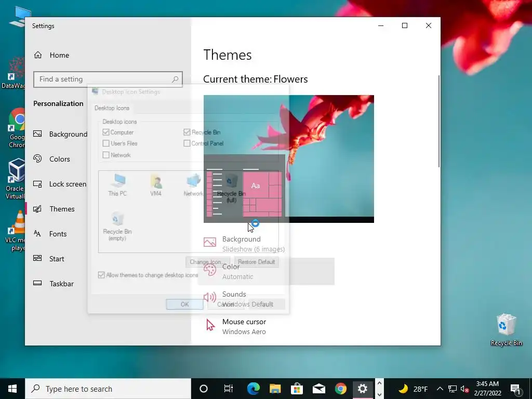Open the Home page in Settings
The width and height of the screenshot is (532, 399).
[x=51, y=55]
